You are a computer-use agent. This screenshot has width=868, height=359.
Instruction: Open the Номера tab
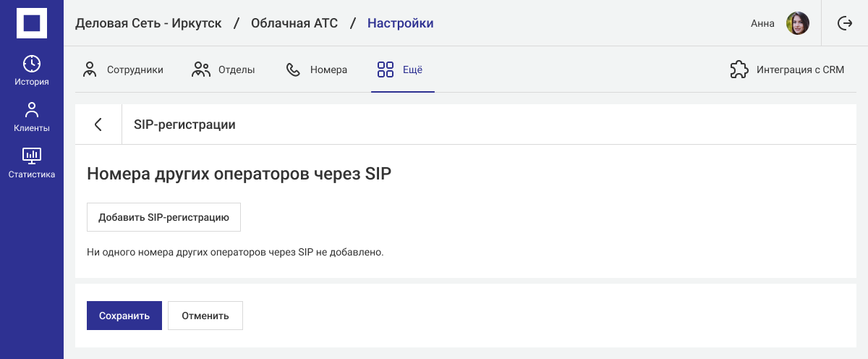coord(317,69)
